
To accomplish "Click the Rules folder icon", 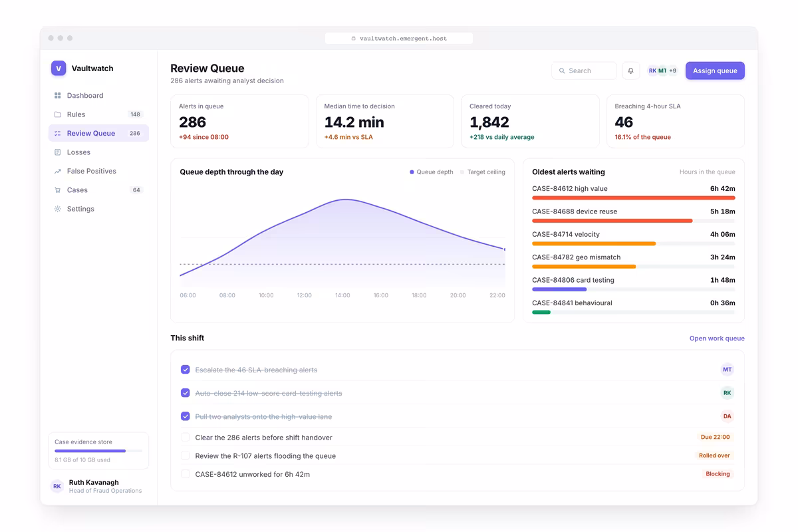I will [x=58, y=114].
